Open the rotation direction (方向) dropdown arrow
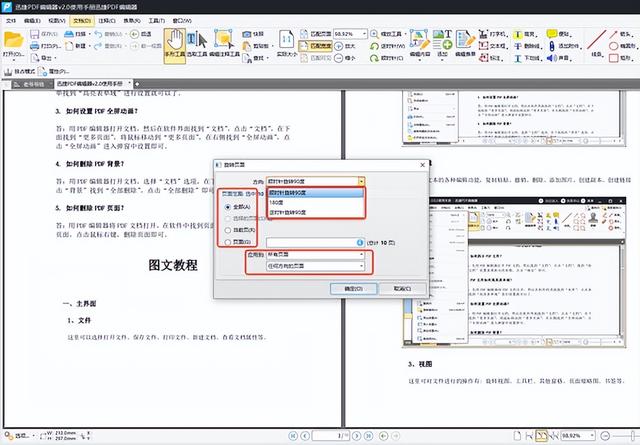The height and width of the screenshot is (445, 640). point(361,181)
